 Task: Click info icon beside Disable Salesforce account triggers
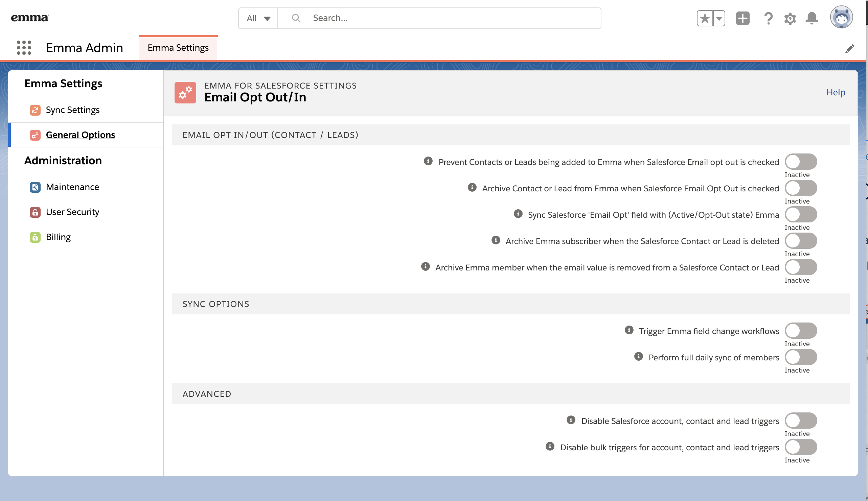(571, 420)
